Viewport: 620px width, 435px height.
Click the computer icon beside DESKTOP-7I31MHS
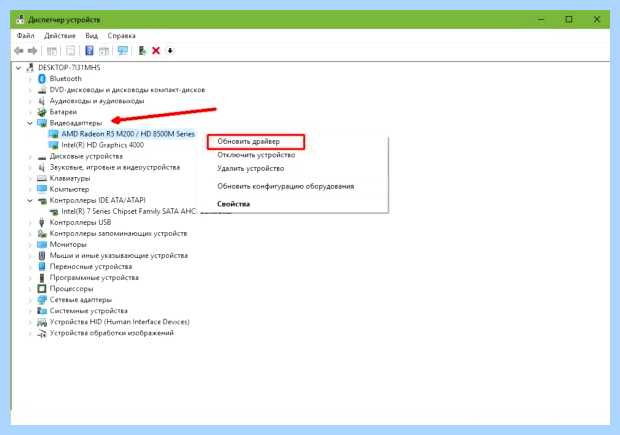tap(30, 68)
